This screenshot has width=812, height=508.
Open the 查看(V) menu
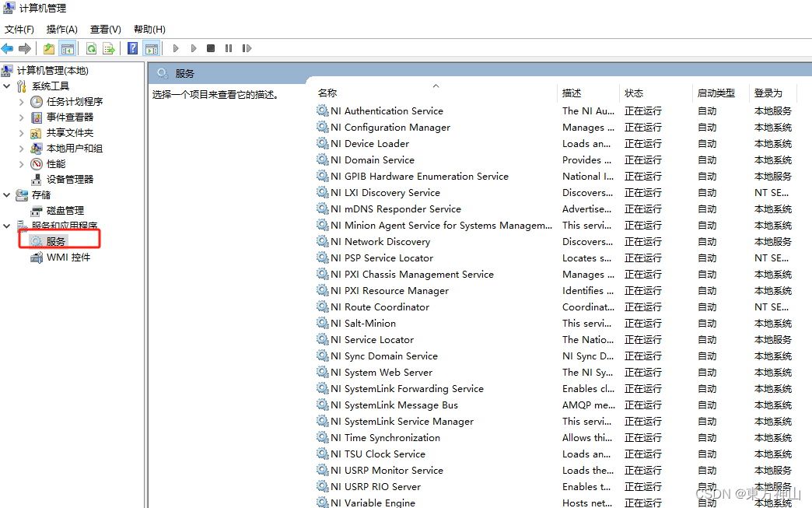[105, 29]
